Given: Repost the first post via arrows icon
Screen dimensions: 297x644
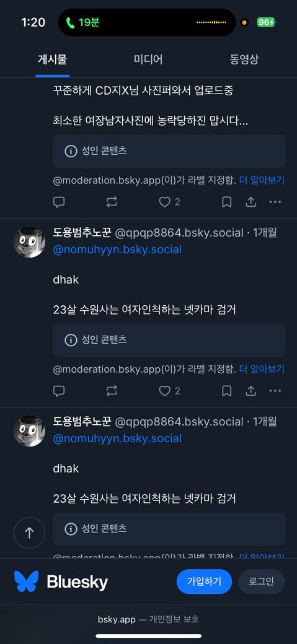Looking at the screenshot, I should (x=112, y=202).
